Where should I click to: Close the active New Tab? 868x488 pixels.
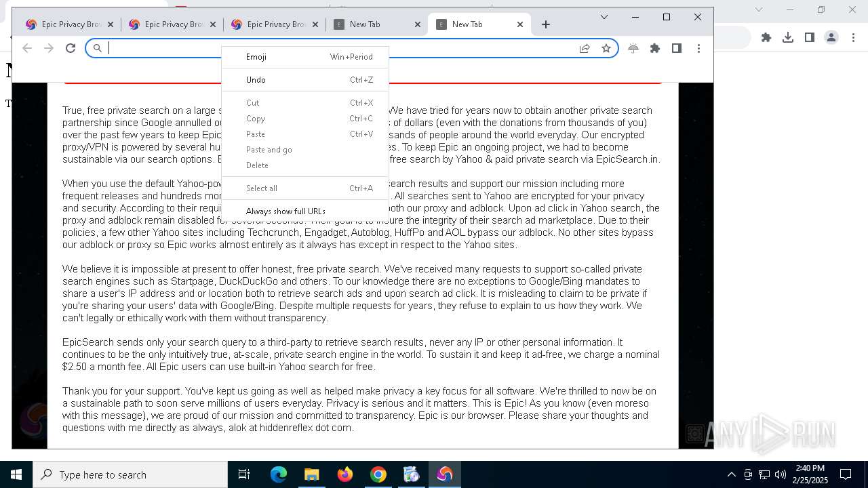coord(520,24)
